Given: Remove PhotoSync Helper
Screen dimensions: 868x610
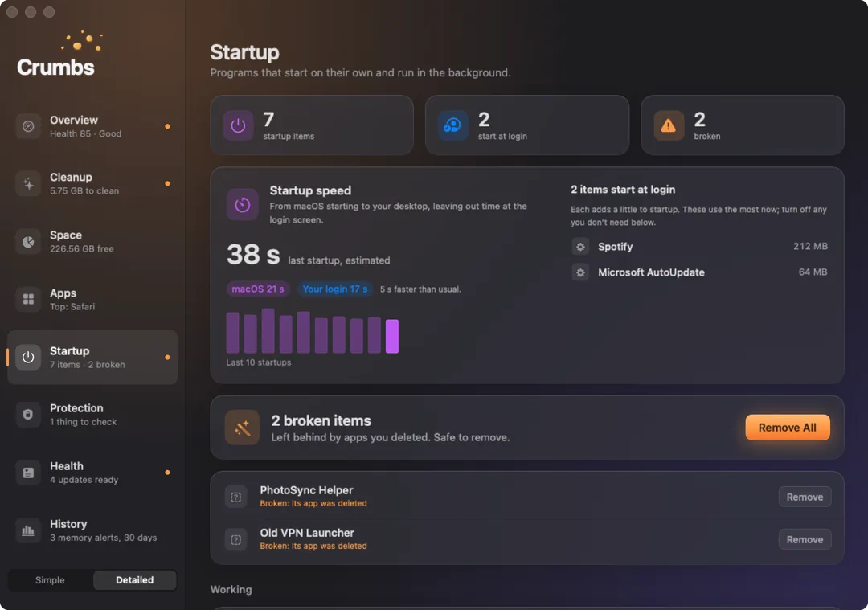Looking at the screenshot, I should [x=805, y=497].
